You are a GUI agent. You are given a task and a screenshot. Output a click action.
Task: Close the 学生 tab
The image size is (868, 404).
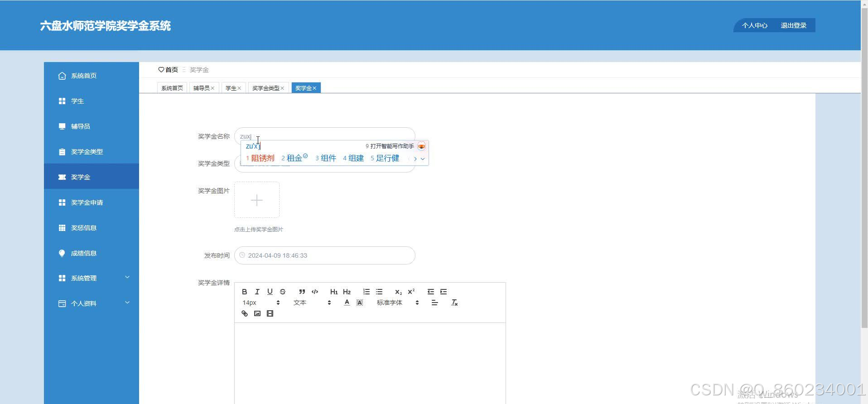[239, 88]
